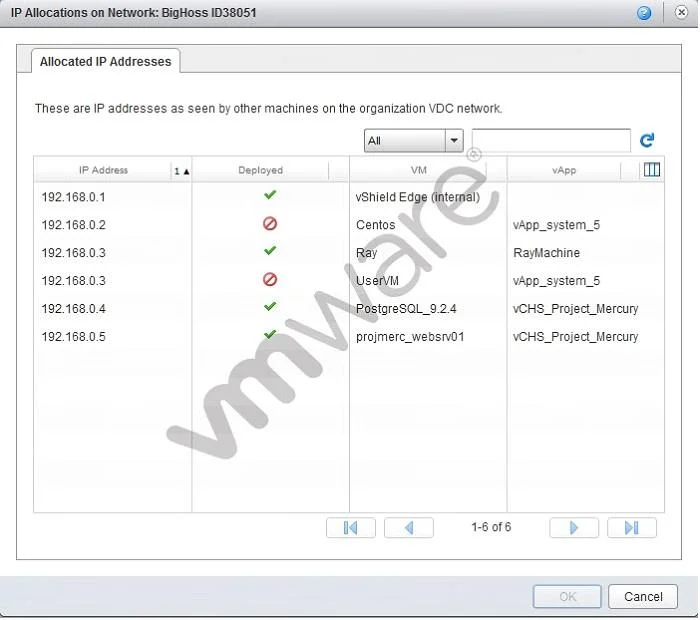Sort by IP Address column header

point(103,170)
